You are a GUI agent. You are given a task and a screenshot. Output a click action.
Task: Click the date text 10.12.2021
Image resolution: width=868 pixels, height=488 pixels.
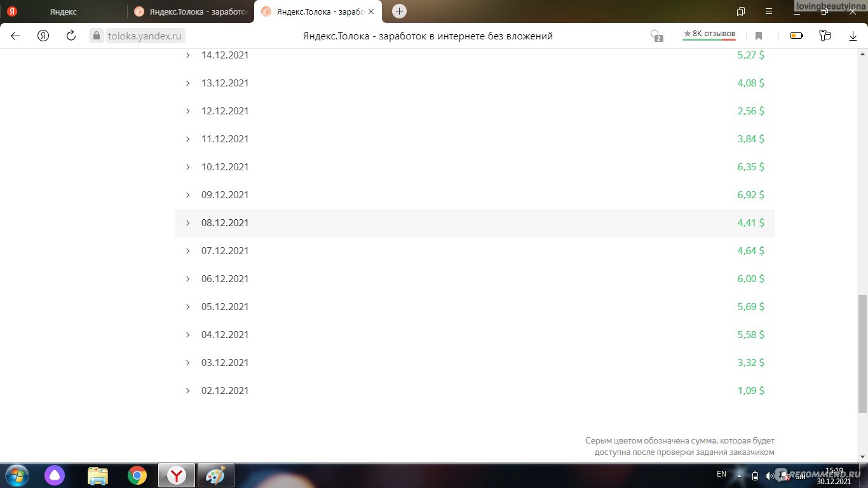[x=225, y=167]
